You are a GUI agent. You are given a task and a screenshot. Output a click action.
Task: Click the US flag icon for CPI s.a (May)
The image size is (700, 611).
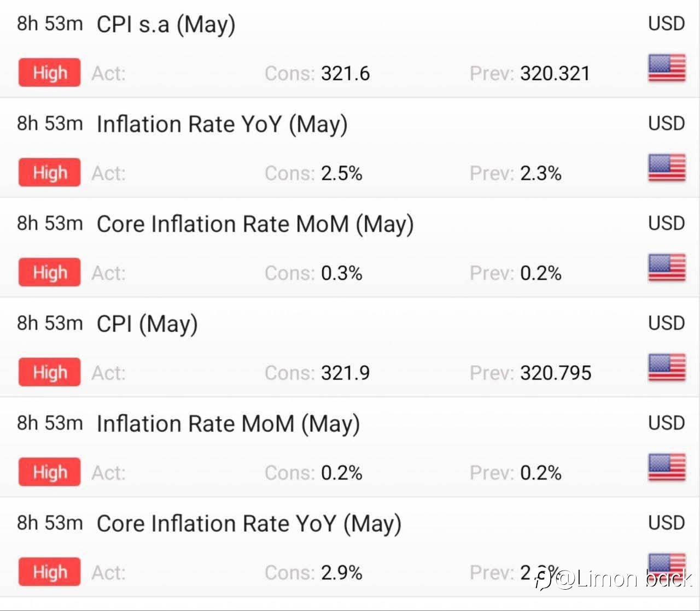pyautogui.click(x=667, y=68)
